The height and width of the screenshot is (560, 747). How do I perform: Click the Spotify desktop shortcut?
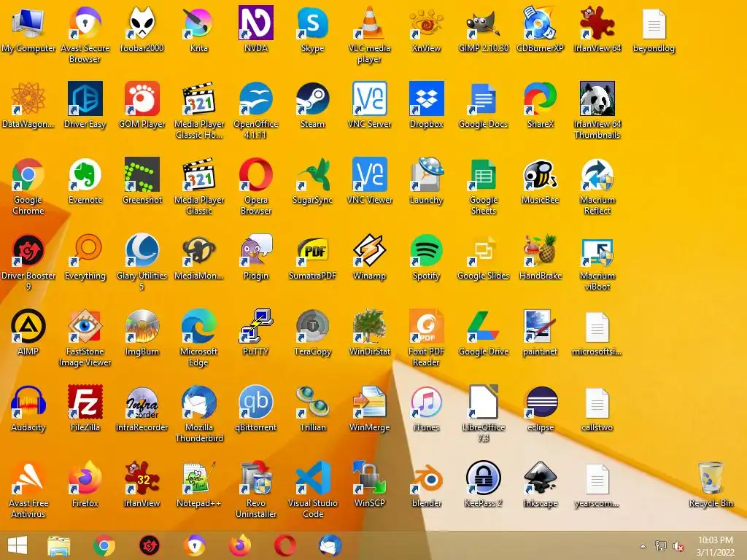(x=426, y=250)
